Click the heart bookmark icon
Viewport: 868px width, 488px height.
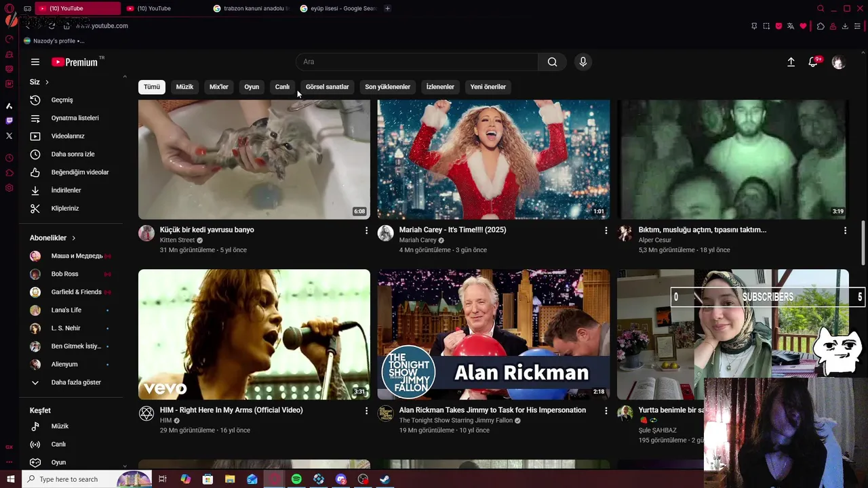[x=803, y=26]
